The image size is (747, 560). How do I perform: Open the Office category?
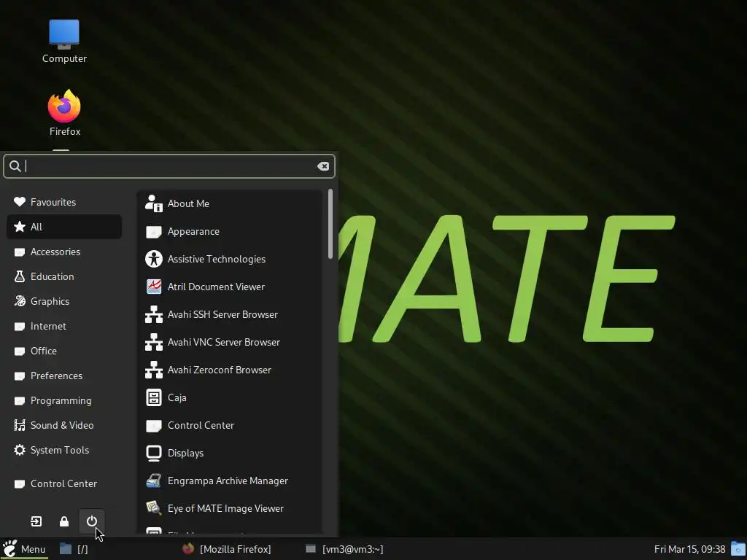(64, 351)
